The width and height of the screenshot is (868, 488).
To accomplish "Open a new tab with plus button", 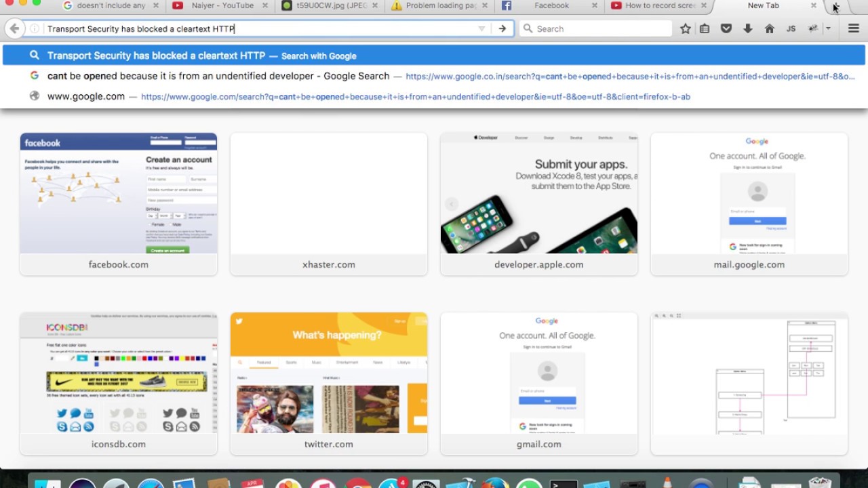I will click(x=835, y=6).
